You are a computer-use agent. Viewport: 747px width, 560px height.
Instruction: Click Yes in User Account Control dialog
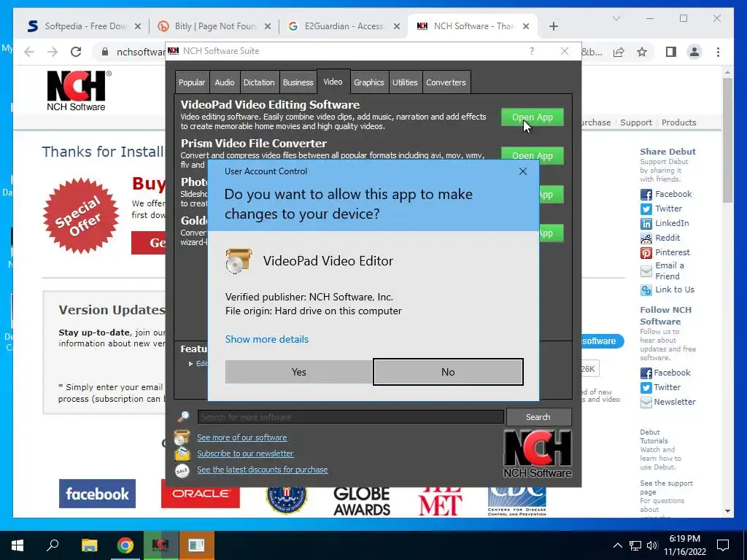298,372
